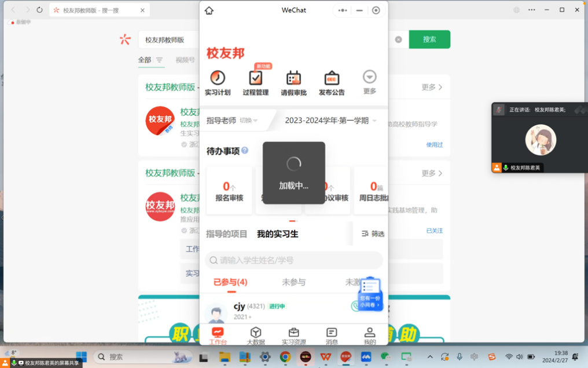Click the 已关注 link in search results
Viewport: 588px width, 368px height.
[x=434, y=231]
